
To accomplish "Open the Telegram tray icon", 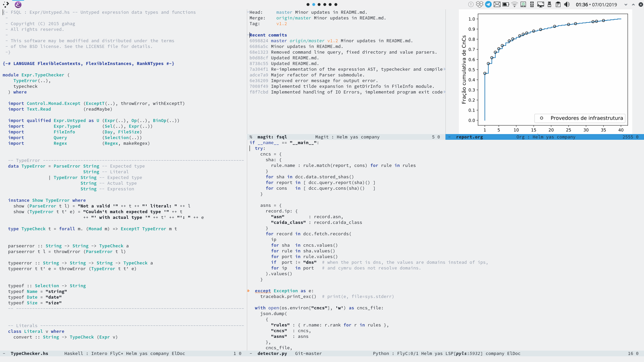I will coord(488,4).
